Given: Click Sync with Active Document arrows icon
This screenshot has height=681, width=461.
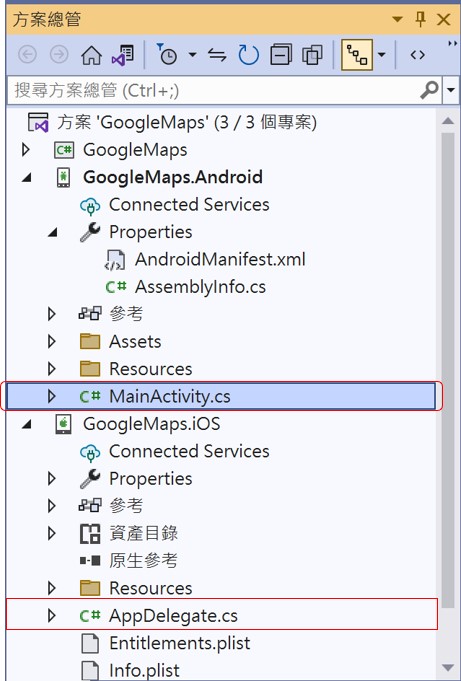Looking at the screenshot, I should (217, 55).
